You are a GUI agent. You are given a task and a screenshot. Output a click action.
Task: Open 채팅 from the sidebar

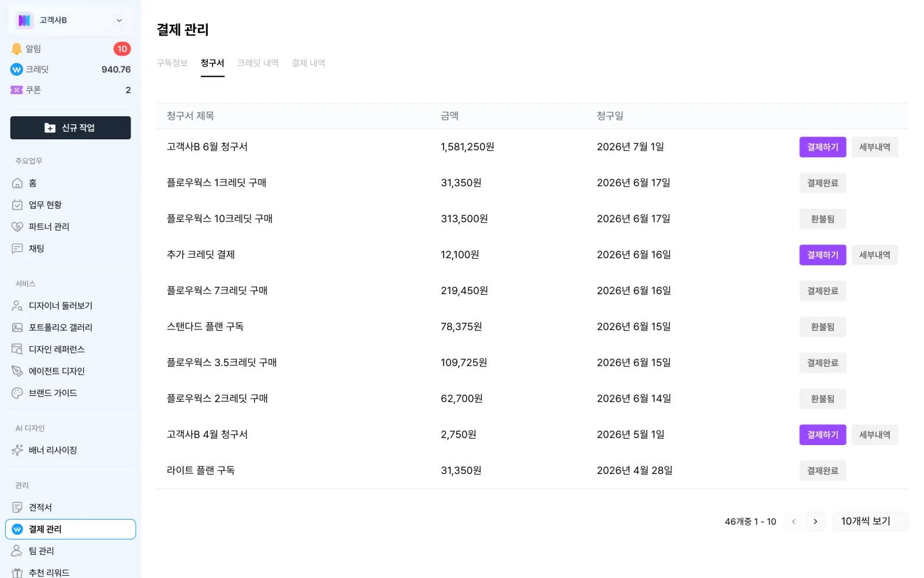[x=70, y=249]
